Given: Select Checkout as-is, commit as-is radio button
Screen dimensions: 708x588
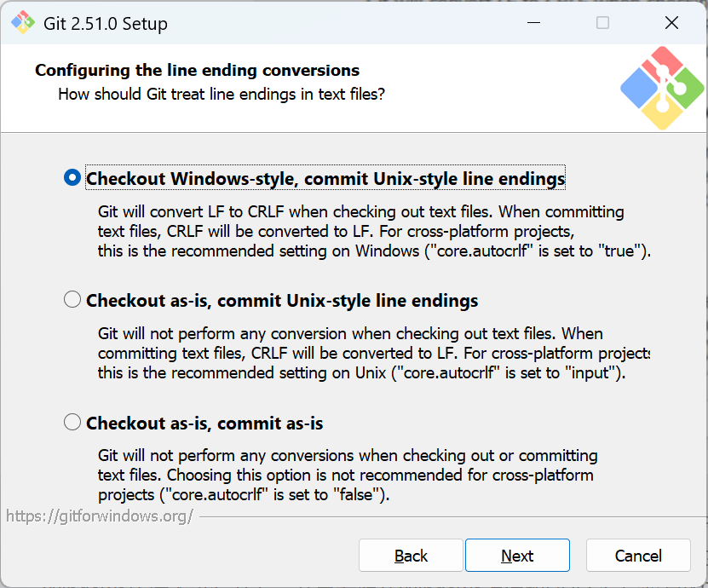Looking at the screenshot, I should pos(72,422).
